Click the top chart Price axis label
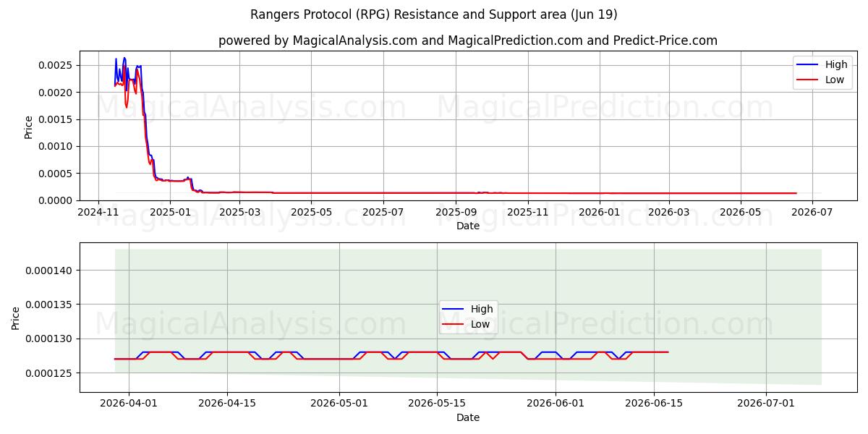 tap(29, 125)
